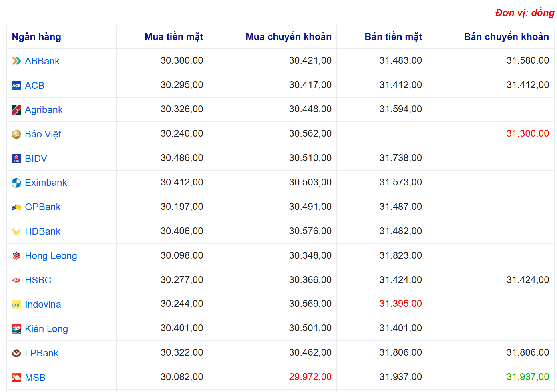Viewport: 557px width, 392px height.
Task: Click the Agribank logo icon
Action: point(16,110)
